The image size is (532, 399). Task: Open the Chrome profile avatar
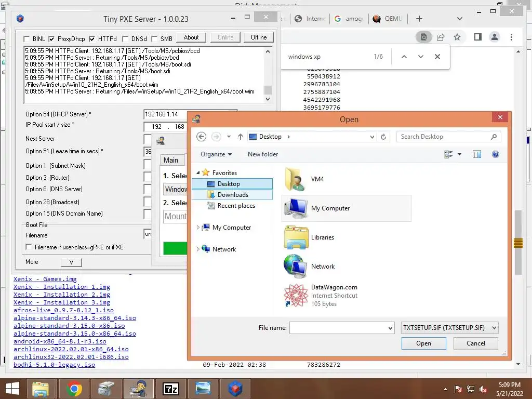(495, 37)
